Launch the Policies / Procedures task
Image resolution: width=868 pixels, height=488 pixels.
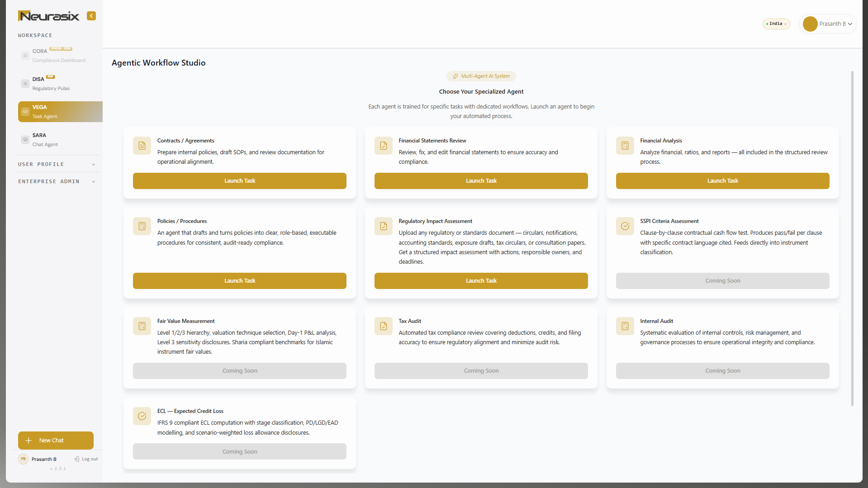coord(240,281)
